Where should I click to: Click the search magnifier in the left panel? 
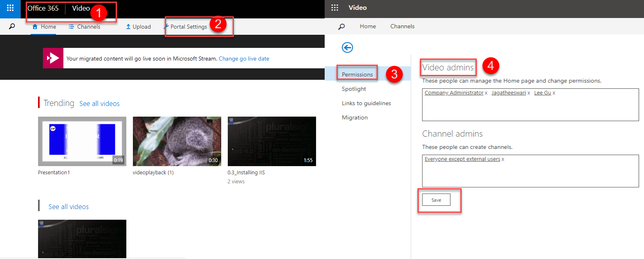tap(12, 27)
